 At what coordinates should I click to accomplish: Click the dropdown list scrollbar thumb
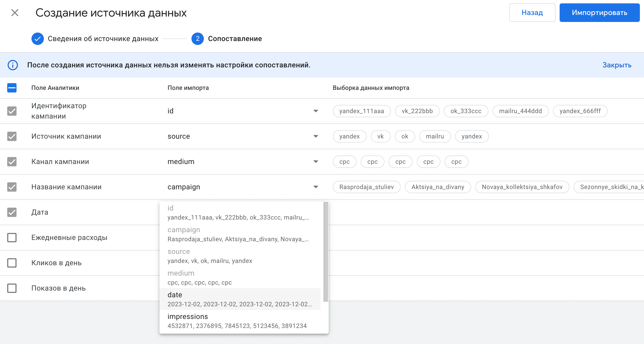(326, 252)
